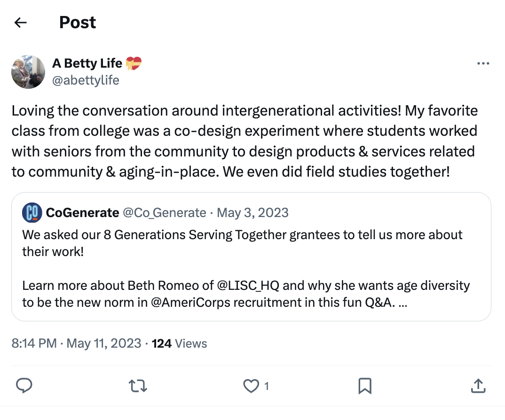
Task: Repost using the retweet arrows icon
Action: point(138,386)
